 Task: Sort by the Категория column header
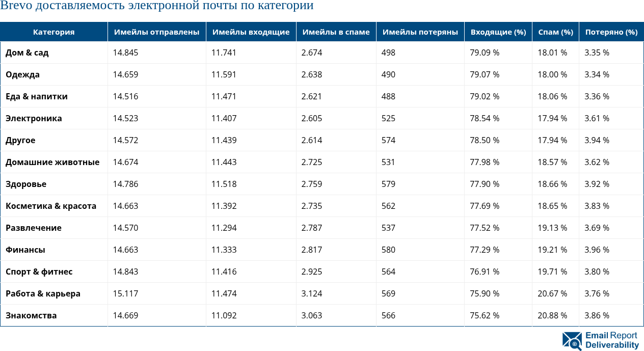[x=53, y=32]
